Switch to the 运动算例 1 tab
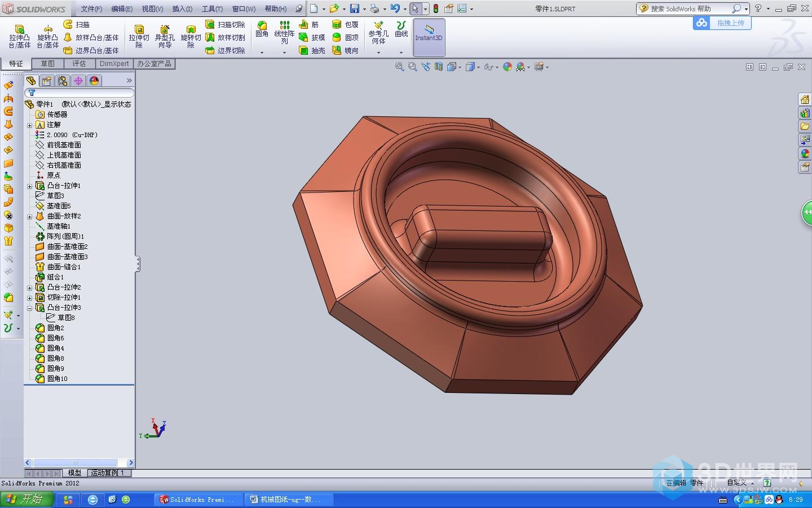The width and height of the screenshot is (812, 508). click(109, 473)
